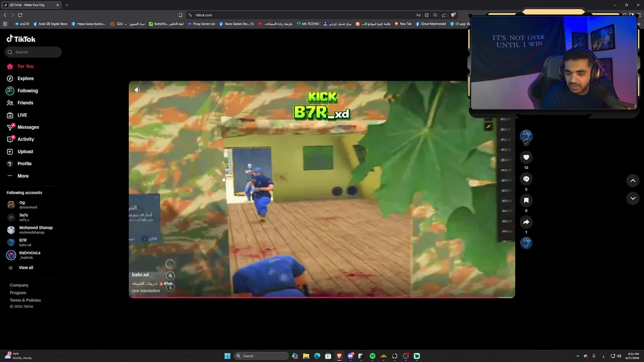This screenshot has width=644, height=362.
Task: Toggle video sound with the speaker icon
Action: (x=137, y=89)
